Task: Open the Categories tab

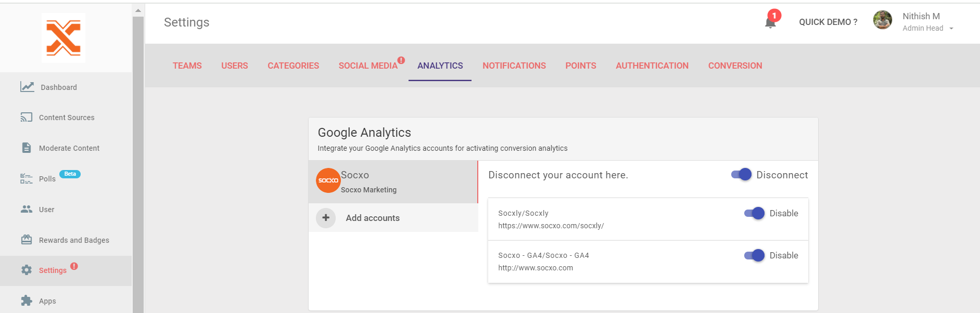Action: (294, 66)
